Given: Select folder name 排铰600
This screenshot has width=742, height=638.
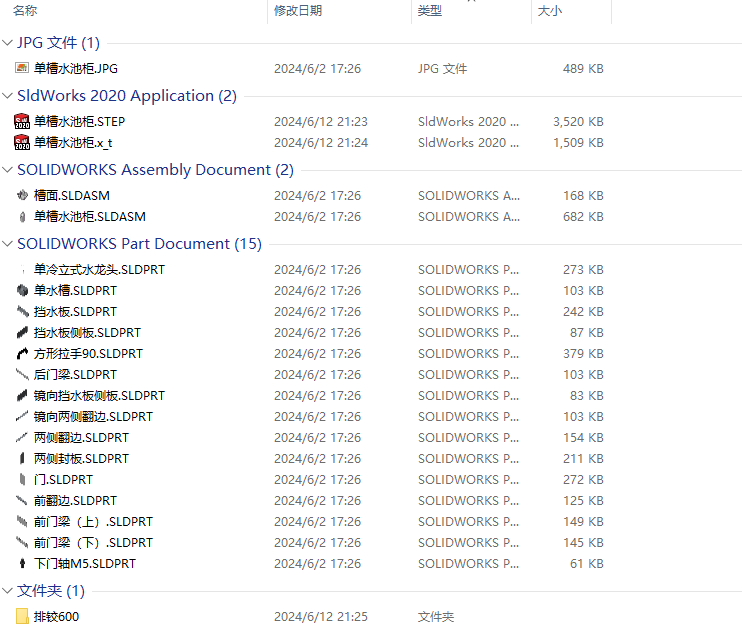Looking at the screenshot, I should 56,616.
